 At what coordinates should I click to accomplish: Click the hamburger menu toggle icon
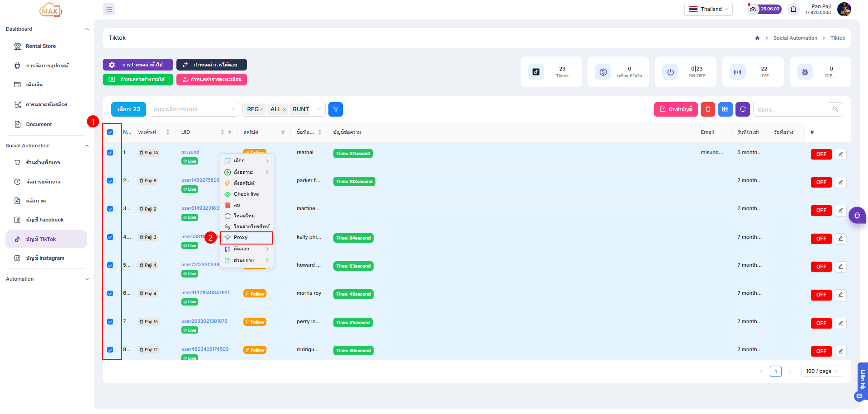click(x=109, y=9)
